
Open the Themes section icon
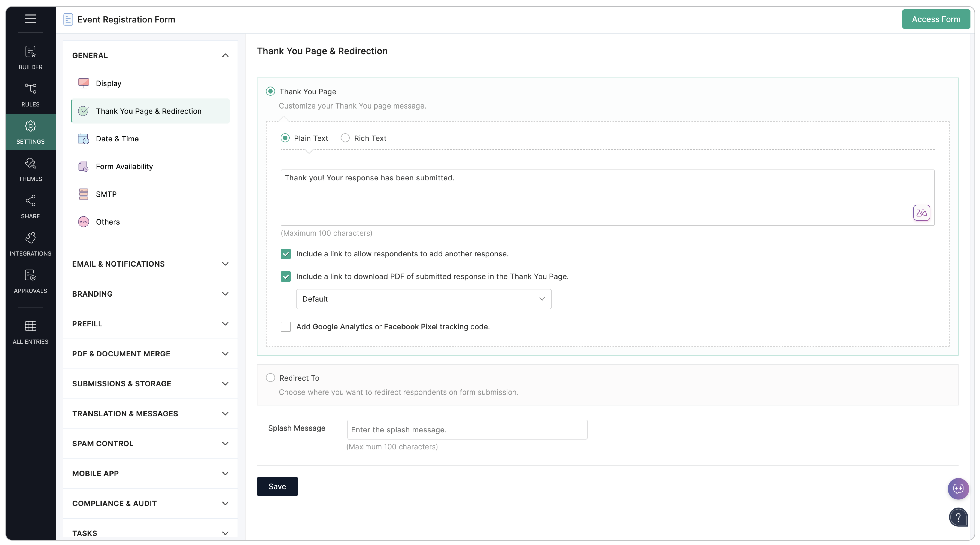coord(30,169)
